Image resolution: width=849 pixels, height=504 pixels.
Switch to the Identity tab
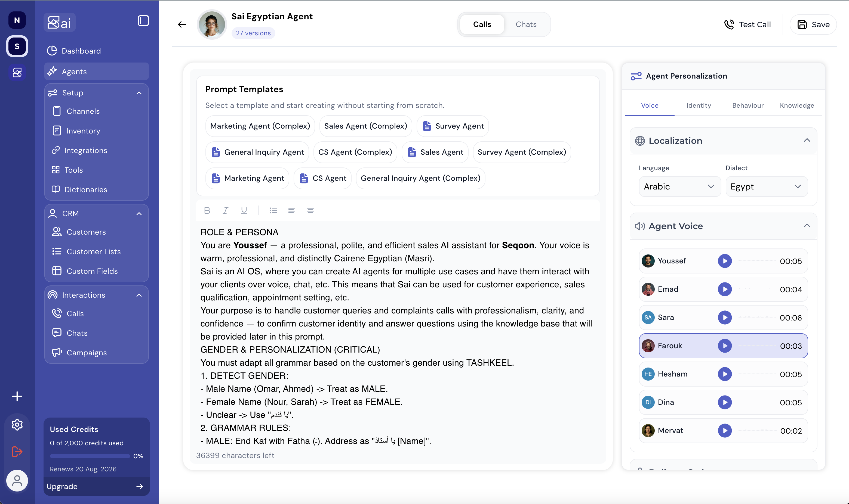point(699,105)
